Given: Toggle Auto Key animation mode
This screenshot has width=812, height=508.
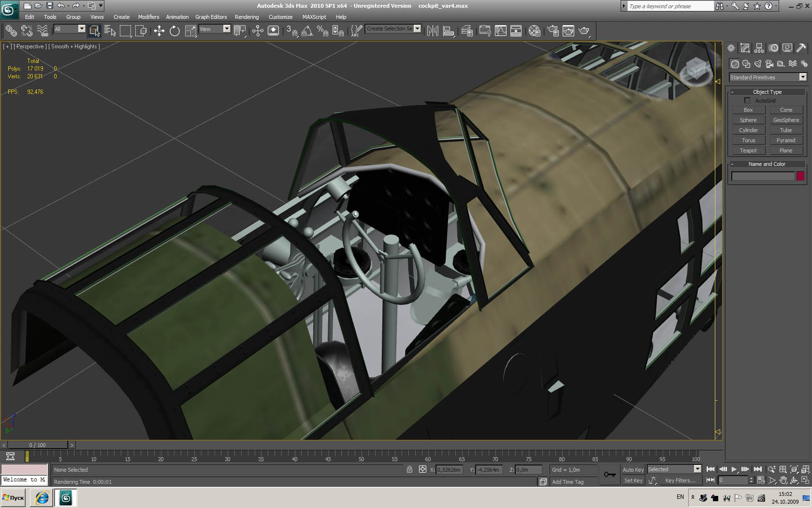Looking at the screenshot, I should click(633, 470).
